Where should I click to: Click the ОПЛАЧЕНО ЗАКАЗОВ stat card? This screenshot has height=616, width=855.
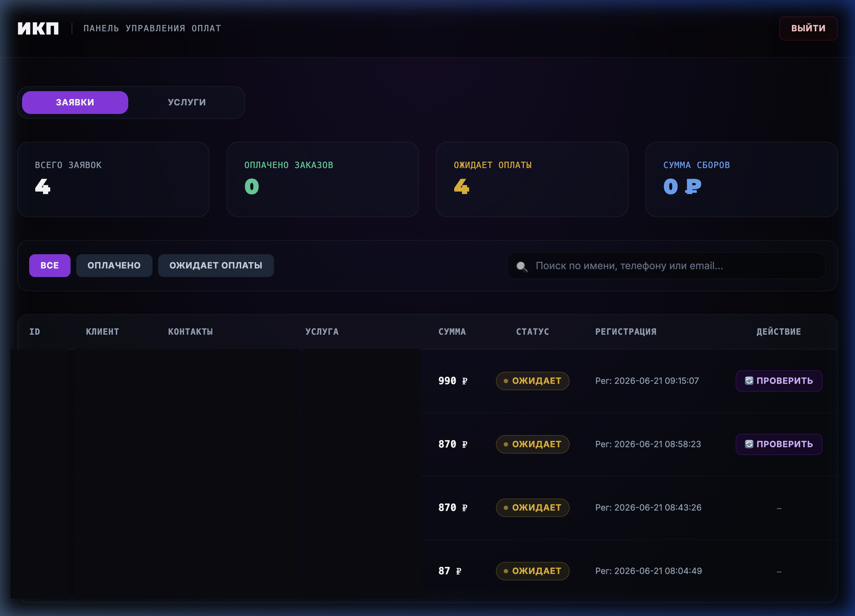click(323, 179)
